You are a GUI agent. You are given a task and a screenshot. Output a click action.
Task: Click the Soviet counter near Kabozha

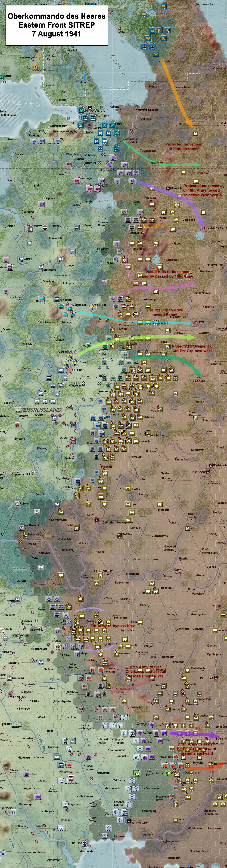tap(183, 172)
